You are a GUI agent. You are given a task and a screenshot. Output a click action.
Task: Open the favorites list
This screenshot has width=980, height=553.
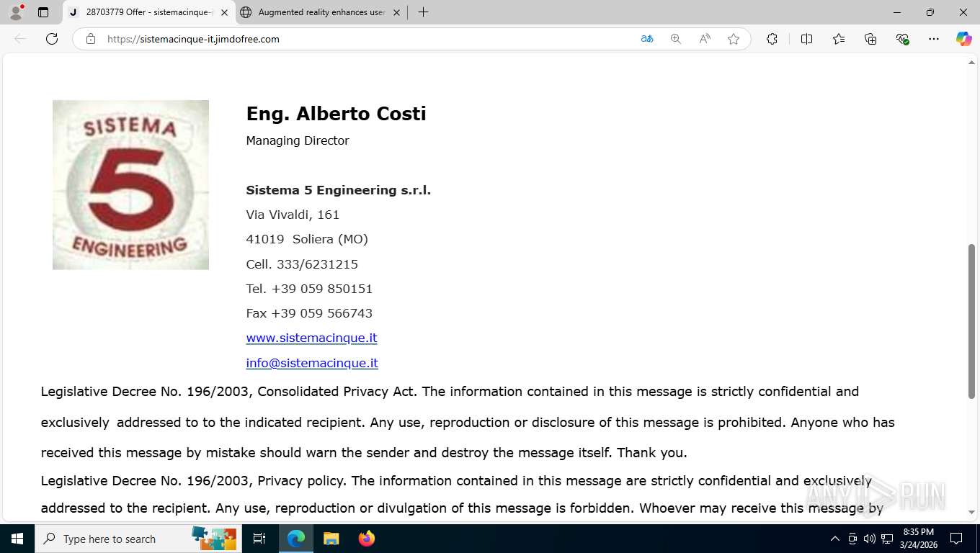(x=839, y=39)
